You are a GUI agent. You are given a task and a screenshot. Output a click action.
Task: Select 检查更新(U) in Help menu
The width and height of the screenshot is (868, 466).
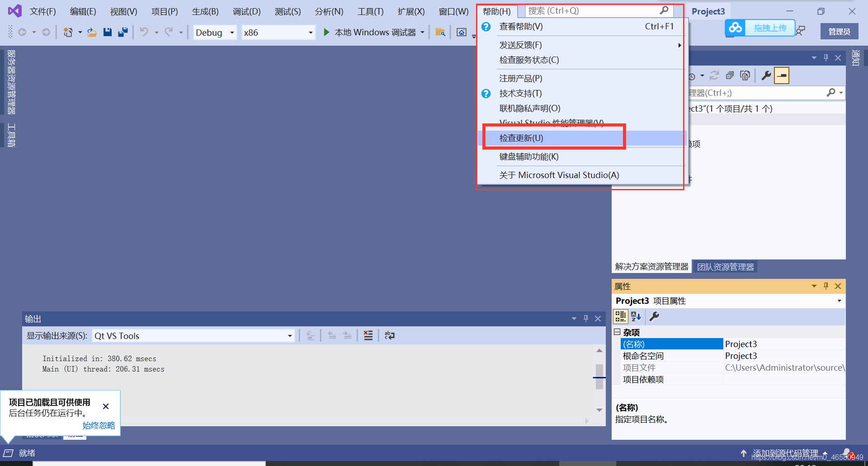point(582,138)
